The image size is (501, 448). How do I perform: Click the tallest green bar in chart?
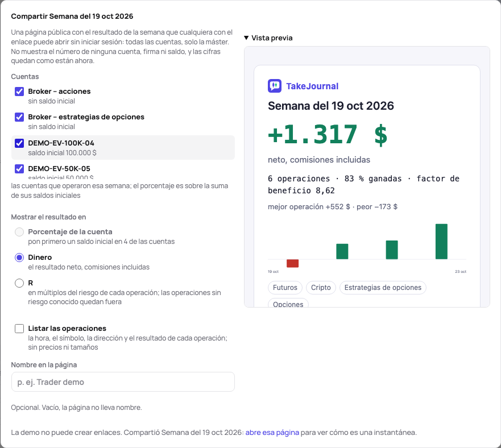(x=441, y=242)
